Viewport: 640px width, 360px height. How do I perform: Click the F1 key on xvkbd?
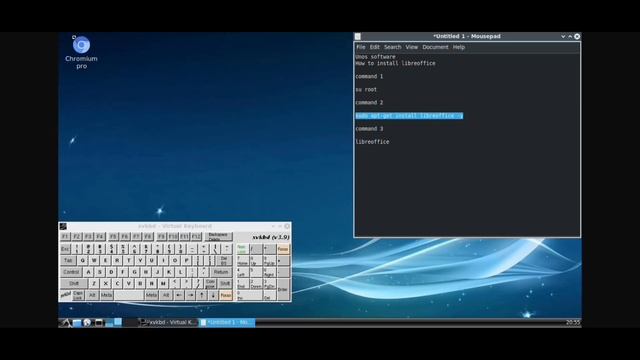tap(65, 236)
